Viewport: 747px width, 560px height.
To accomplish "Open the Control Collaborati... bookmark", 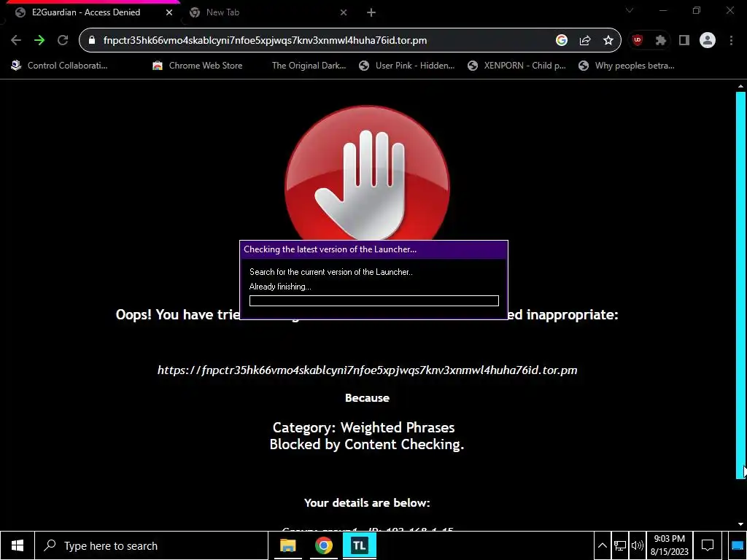I will 60,66.
